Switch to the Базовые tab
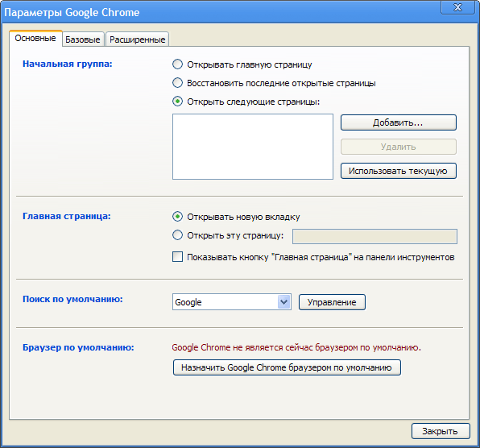Viewport: 480px width, 448px height. (83, 39)
